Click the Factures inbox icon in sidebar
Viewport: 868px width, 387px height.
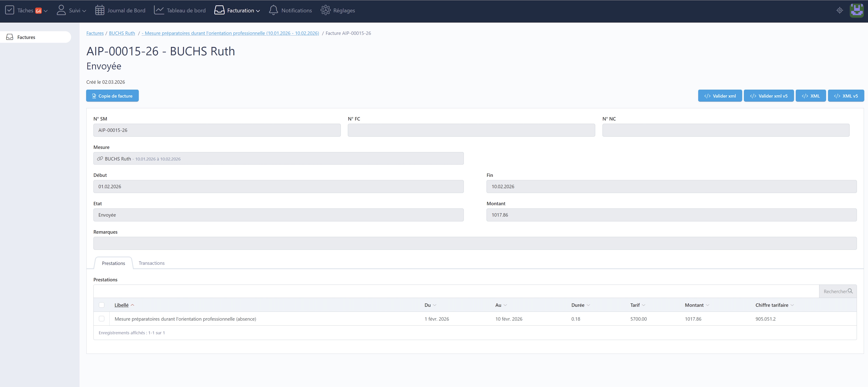click(x=10, y=37)
